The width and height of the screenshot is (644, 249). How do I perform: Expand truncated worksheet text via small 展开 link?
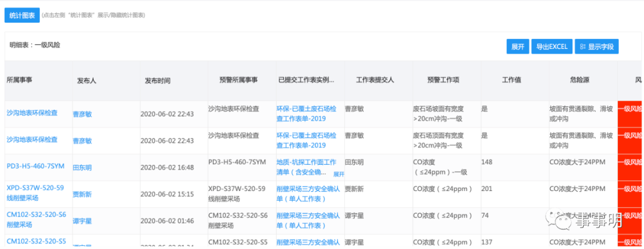coord(339,174)
